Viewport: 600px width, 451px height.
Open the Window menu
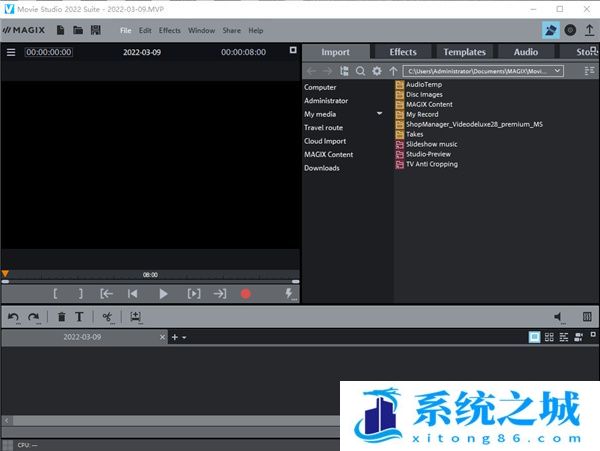pos(201,30)
